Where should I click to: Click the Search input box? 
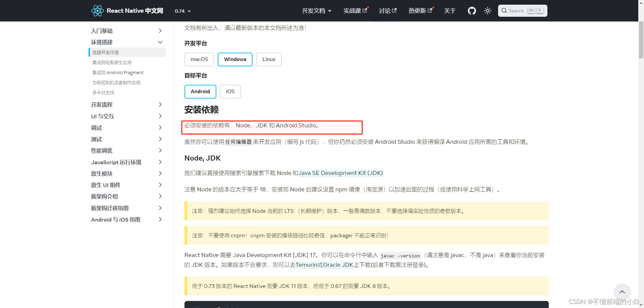523,11
